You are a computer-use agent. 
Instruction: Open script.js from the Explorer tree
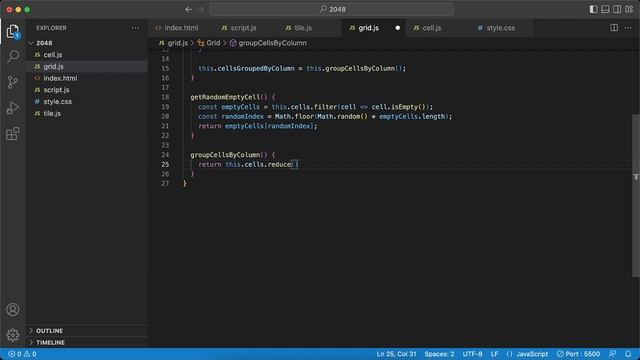coord(56,90)
